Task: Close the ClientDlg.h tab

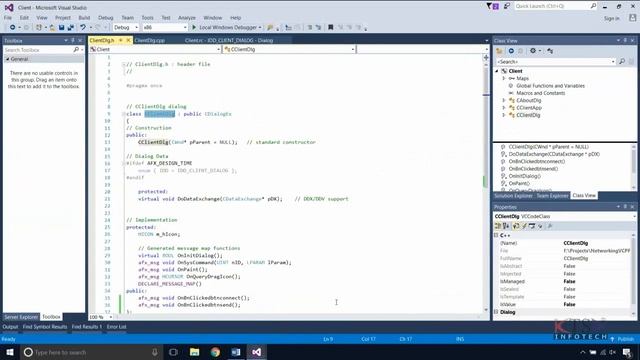Action: point(128,40)
